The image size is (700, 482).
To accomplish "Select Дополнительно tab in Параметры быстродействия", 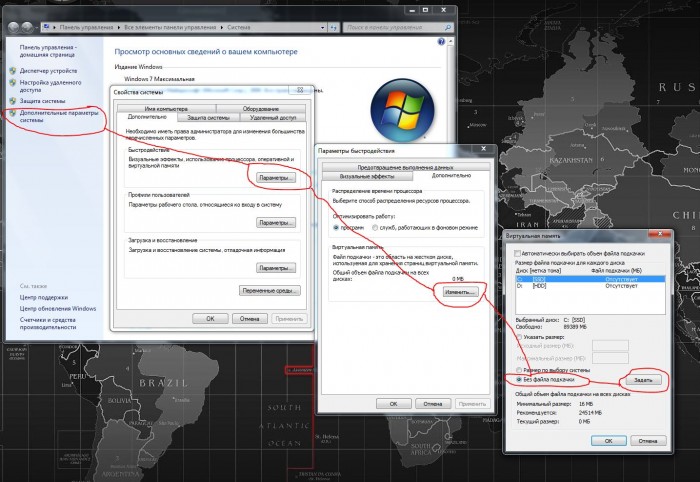I will pyautogui.click(x=451, y=175).
